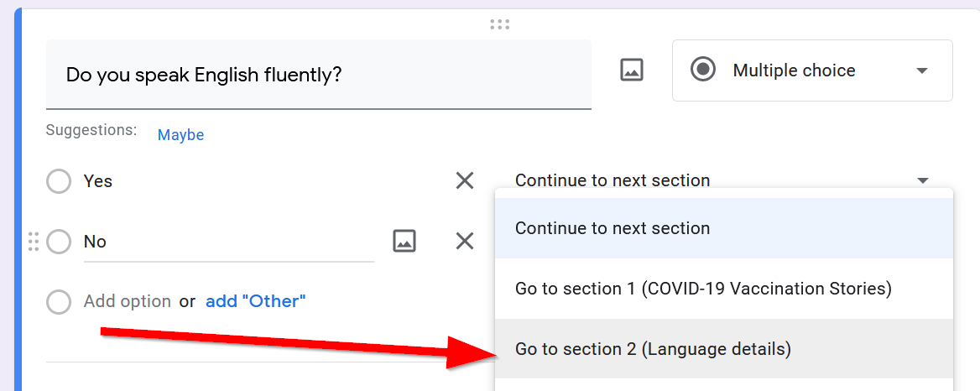
Task: Click the question title text field
Action: [x=319, y=75]
